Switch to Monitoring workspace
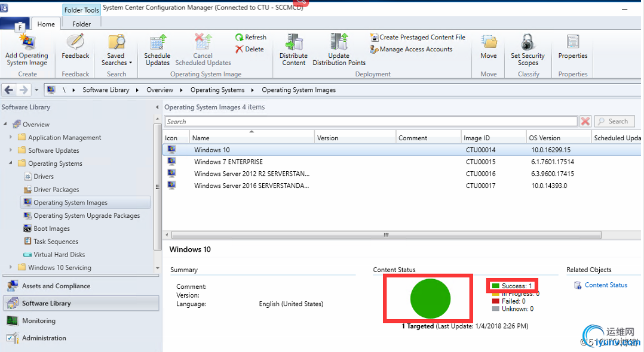 tap(81, 320)
